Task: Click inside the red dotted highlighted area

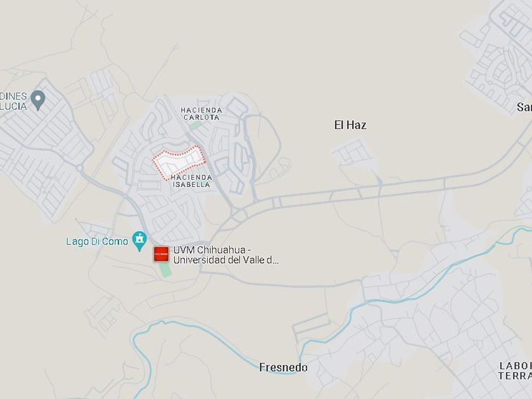Action: click(x=179, y=161)
